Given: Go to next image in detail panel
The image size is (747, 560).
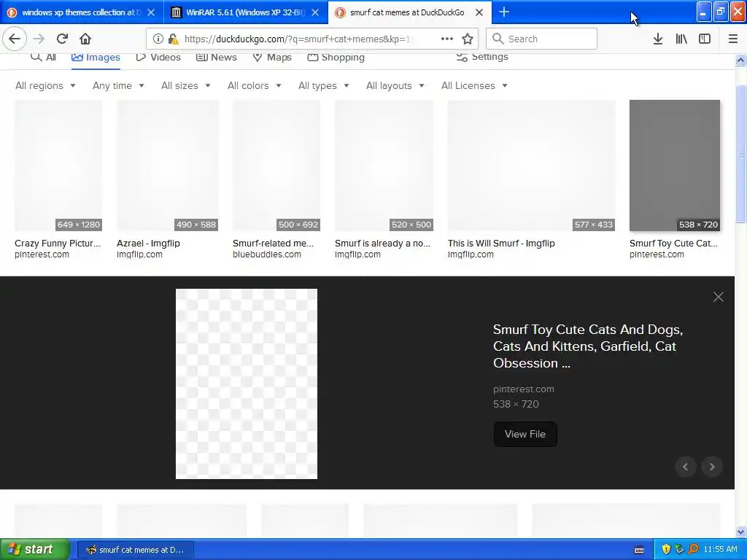Looking at the screenshot, I should (712, 467).
